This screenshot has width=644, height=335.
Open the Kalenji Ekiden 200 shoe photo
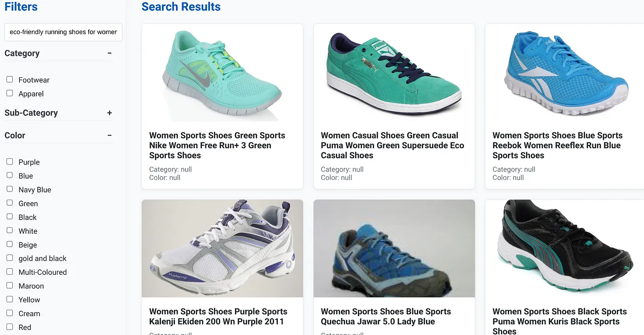[x=222, y=248]
